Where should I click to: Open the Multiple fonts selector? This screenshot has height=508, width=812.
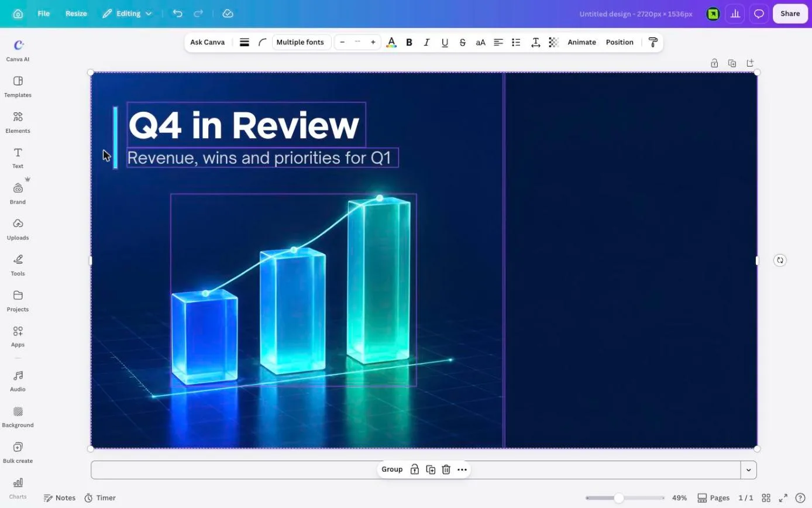[x=300, y=42]
